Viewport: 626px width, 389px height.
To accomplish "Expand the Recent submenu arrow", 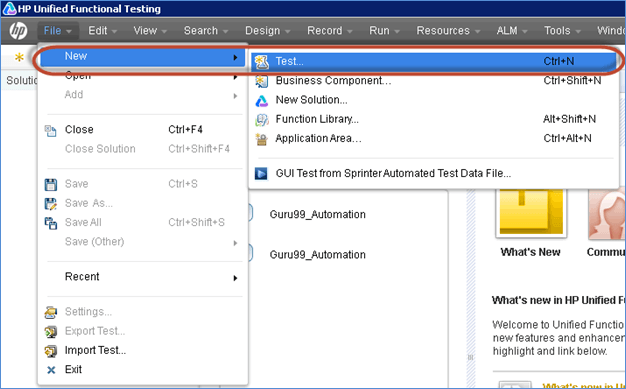I will click(x=235, y=278).
